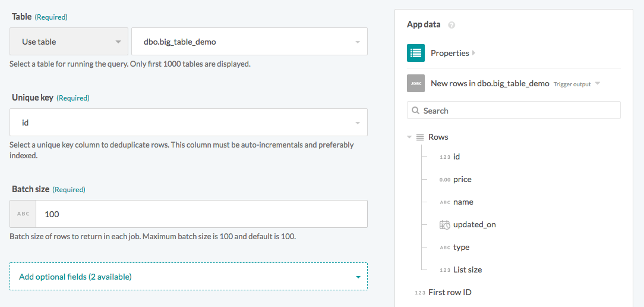Collapse the Rows tree node

(x=409, y=137)
